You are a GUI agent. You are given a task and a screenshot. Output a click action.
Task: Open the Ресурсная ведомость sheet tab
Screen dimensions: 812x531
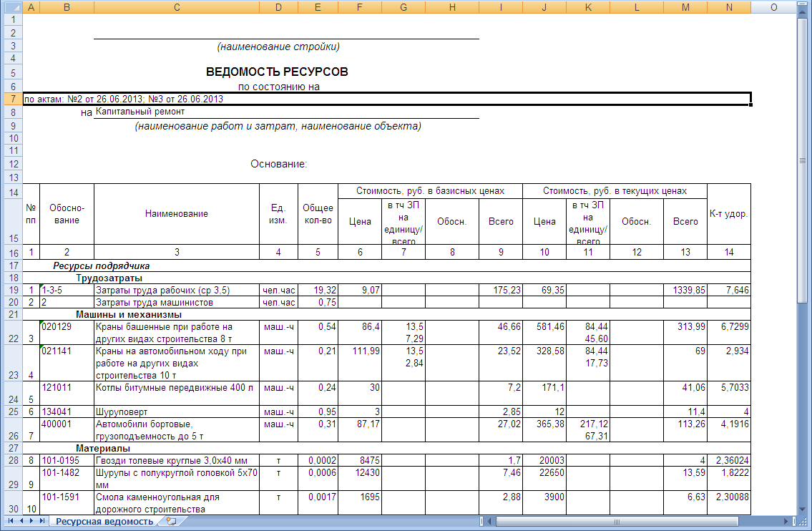pos(104,521)
